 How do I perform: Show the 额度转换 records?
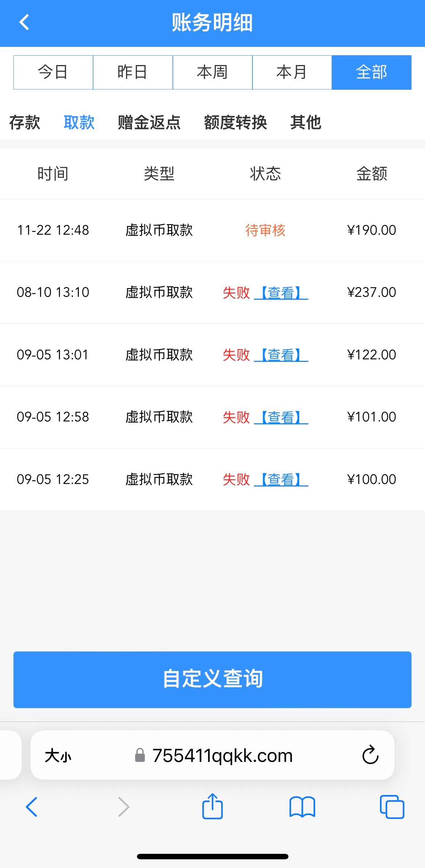click(235, 122)
